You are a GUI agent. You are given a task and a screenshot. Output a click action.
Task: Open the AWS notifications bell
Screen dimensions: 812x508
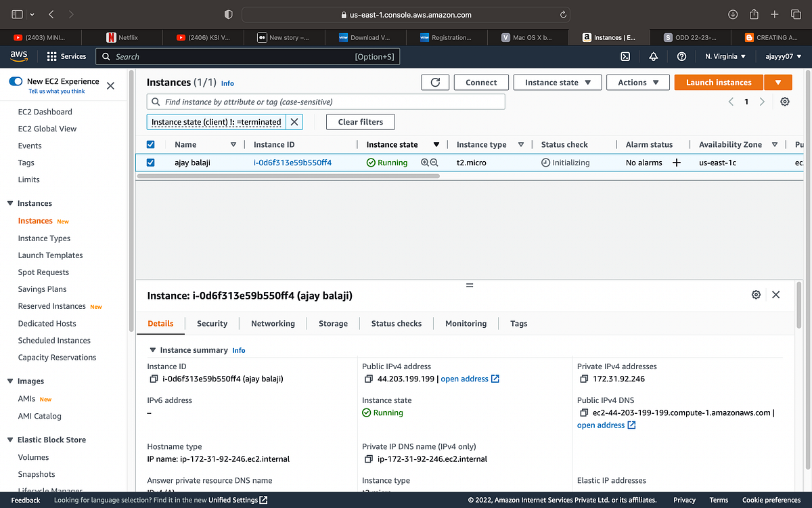pos(653,56)
